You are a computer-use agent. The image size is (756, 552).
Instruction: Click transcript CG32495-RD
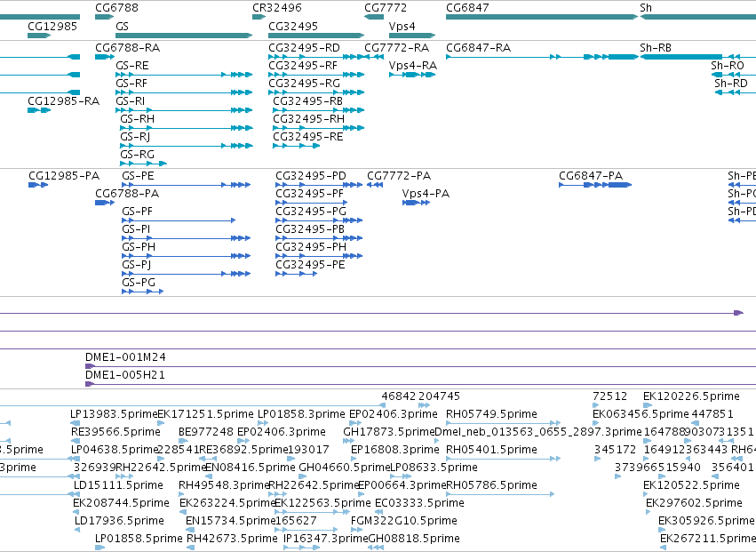[316, 57]
